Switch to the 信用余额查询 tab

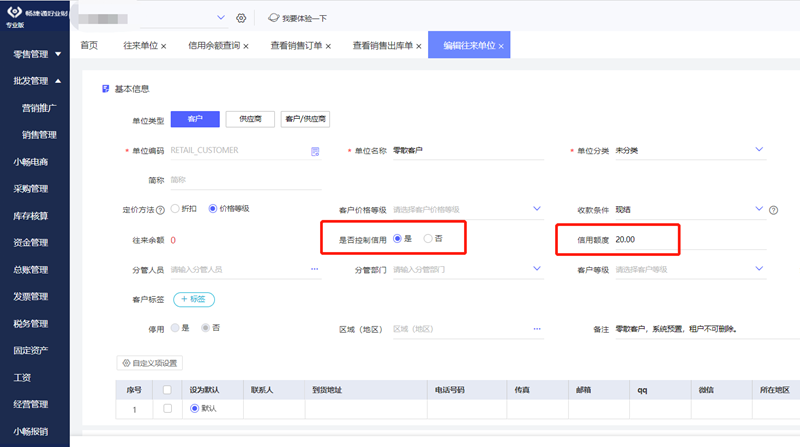coord(214,45)
